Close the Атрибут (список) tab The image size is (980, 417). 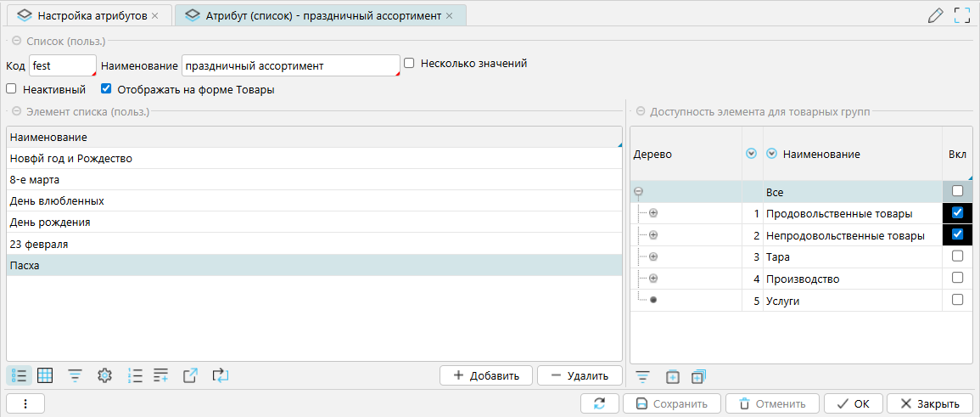pos(449,15)
